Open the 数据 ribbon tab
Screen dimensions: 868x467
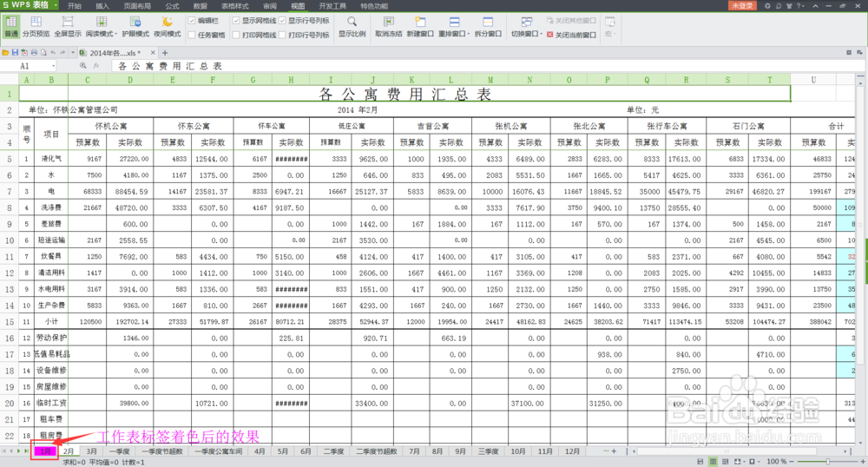200,5
